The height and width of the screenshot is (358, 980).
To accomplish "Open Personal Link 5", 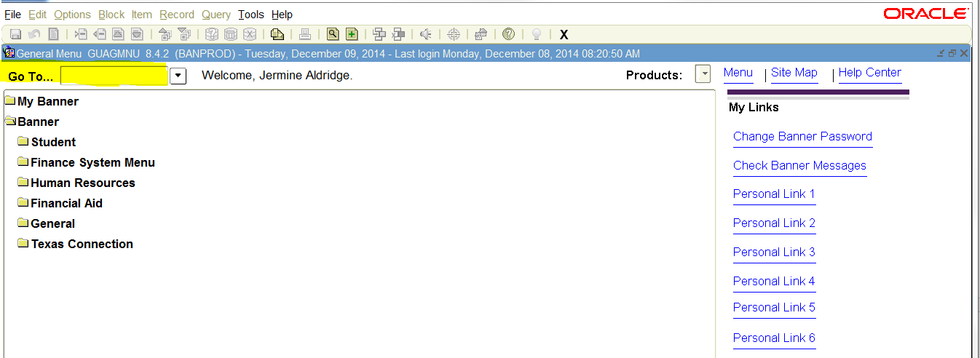I will (x=774, y=307).
